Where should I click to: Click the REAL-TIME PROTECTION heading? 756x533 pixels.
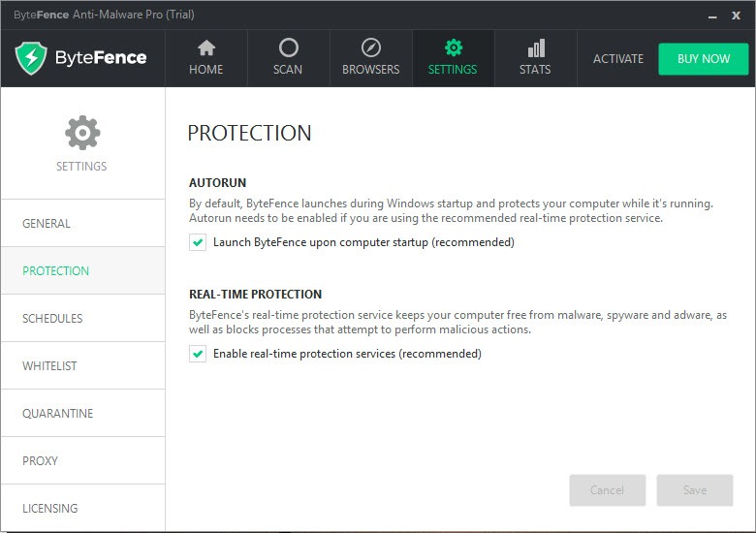click(255, 294)
